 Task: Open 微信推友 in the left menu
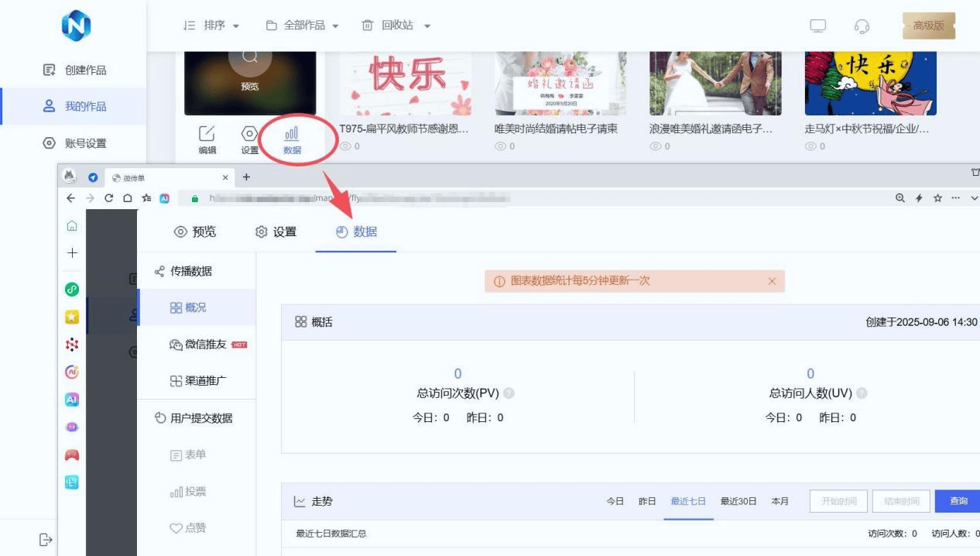coord(207,345)
